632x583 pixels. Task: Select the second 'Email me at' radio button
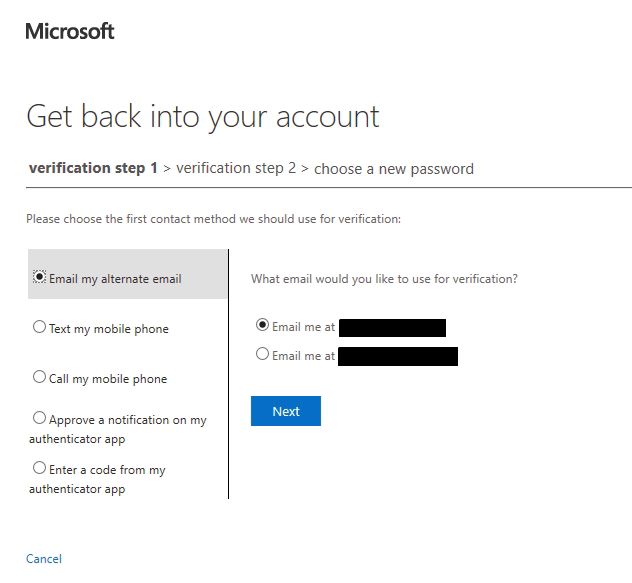262,354
